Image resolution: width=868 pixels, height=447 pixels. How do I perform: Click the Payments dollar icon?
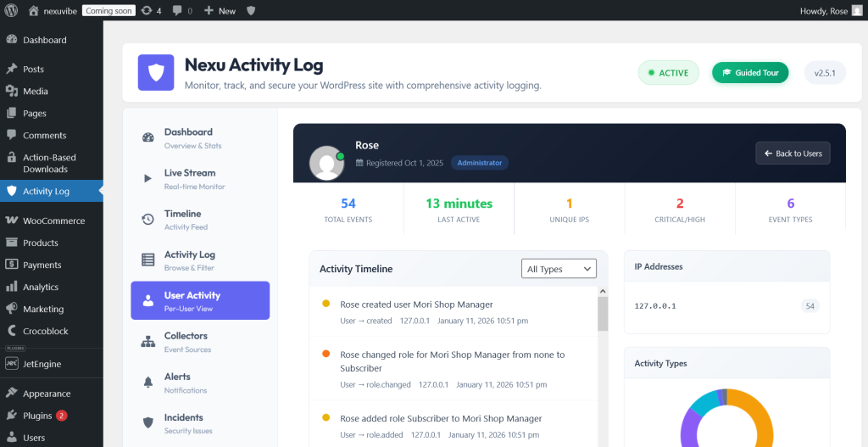click(12, 265)
